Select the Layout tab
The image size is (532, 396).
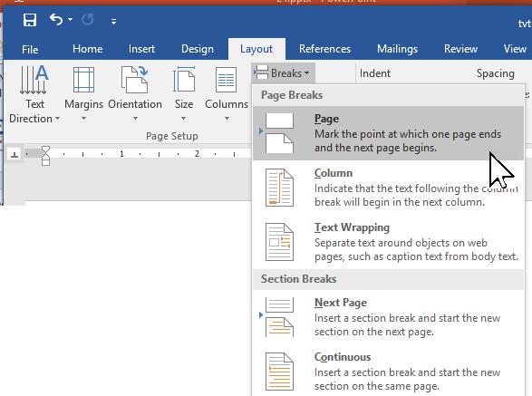coord(256,49)
